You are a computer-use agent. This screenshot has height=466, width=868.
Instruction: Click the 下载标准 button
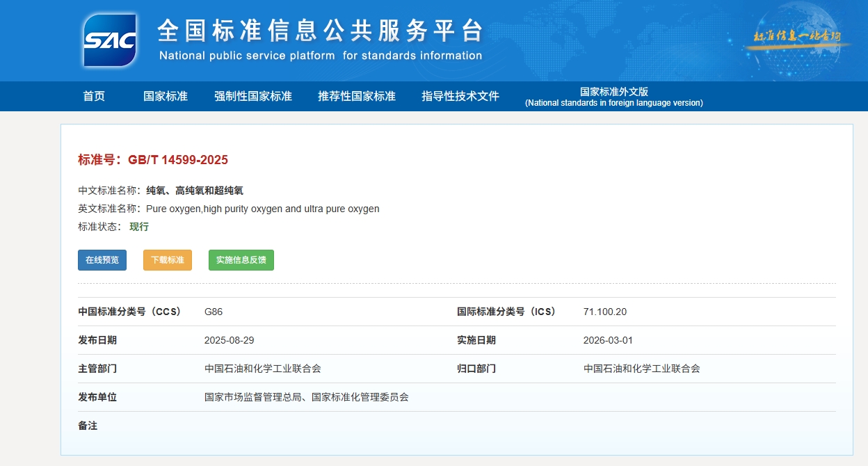pyautogui.click(x=168, y=260)
